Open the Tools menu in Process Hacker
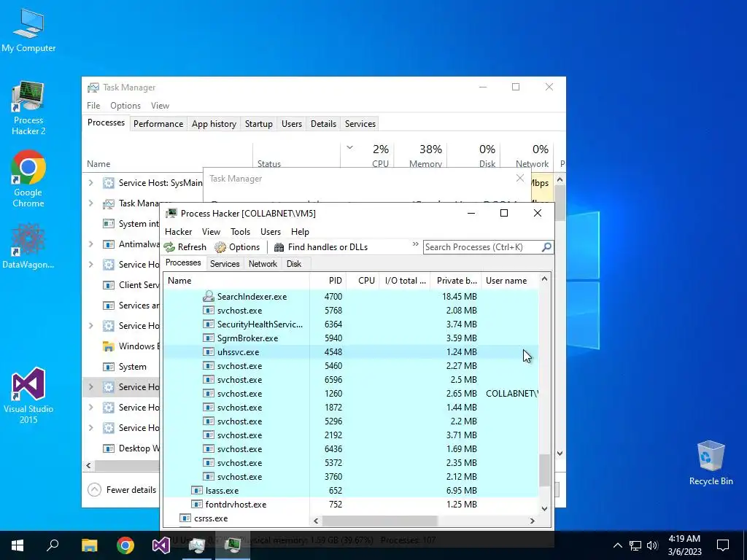747x560 pixels. pyautogui.click(x=240, y=232)
